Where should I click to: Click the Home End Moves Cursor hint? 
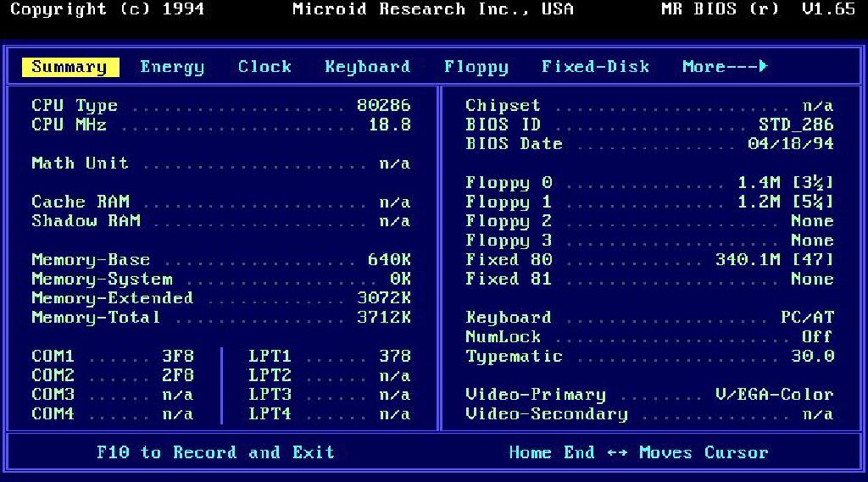pos(638,452)
